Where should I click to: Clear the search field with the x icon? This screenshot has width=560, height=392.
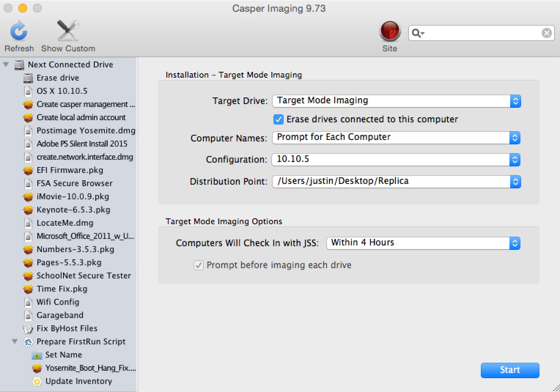546,33
